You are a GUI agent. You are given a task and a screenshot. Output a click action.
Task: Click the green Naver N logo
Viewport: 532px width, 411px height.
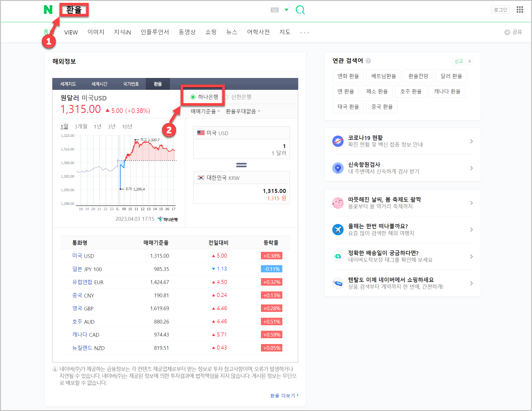pos(48,10)
